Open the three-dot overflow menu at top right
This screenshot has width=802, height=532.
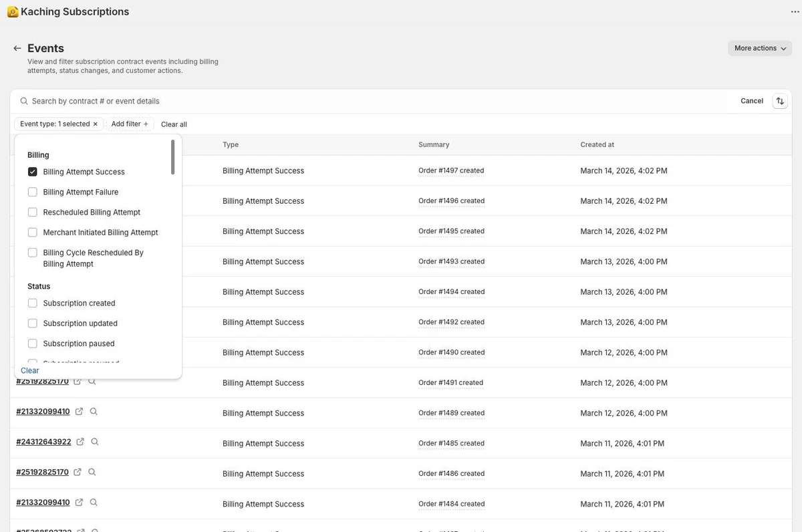pyautogui.click(x=795, y=12)
